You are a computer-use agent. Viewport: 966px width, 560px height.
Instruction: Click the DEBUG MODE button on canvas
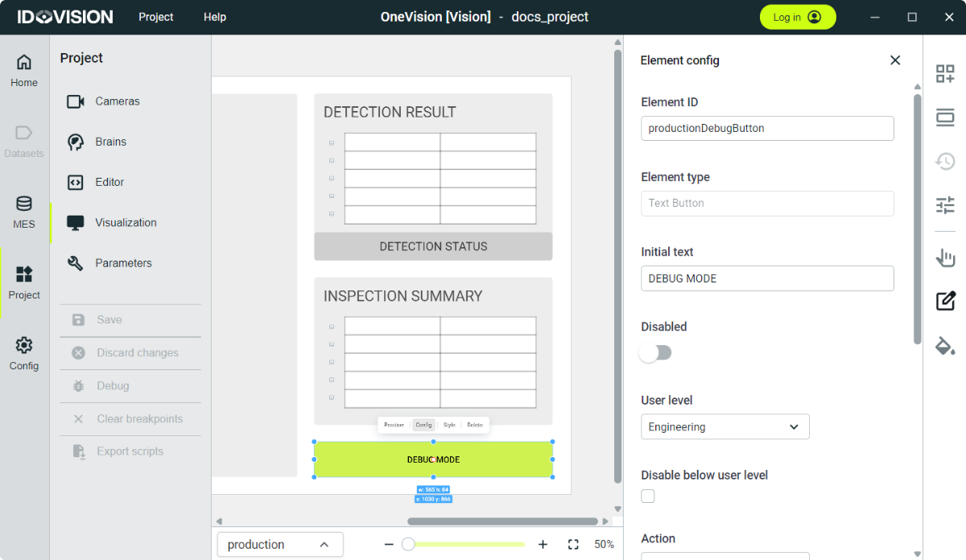click(433, 459)
